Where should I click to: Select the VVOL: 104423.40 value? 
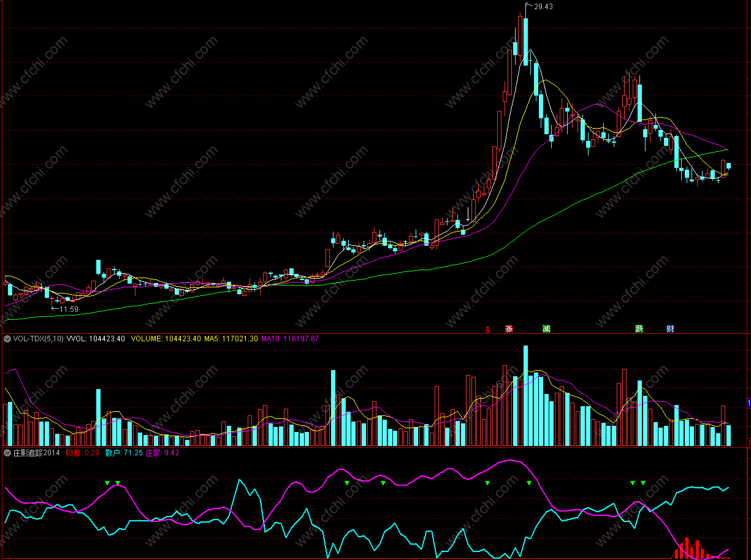coord(96,338)
